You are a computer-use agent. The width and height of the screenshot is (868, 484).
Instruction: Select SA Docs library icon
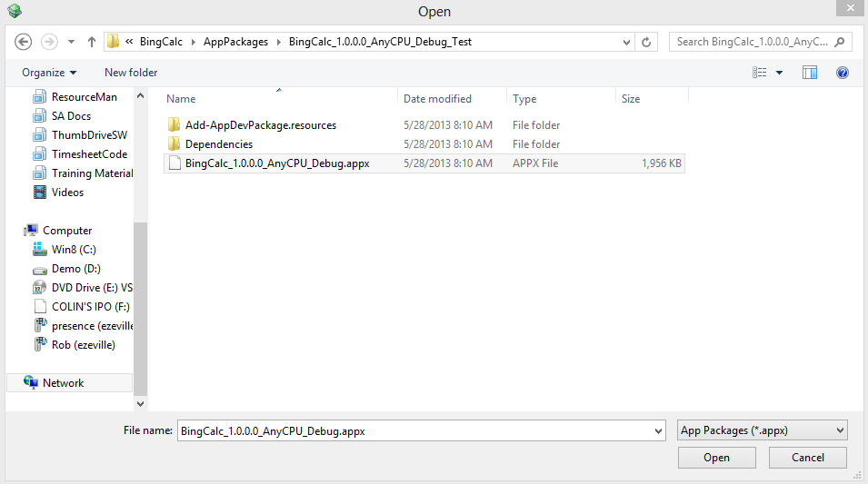coord(39,115)
